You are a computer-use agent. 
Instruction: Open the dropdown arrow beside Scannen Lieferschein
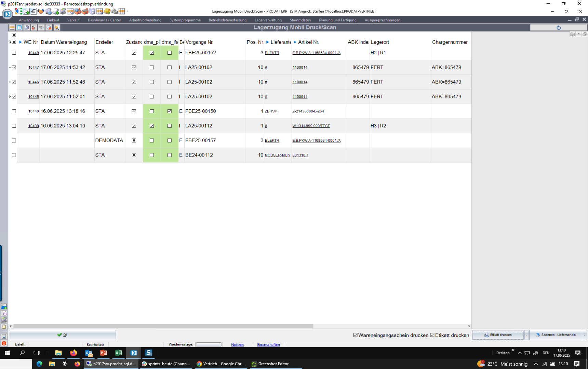click(584, 335)
